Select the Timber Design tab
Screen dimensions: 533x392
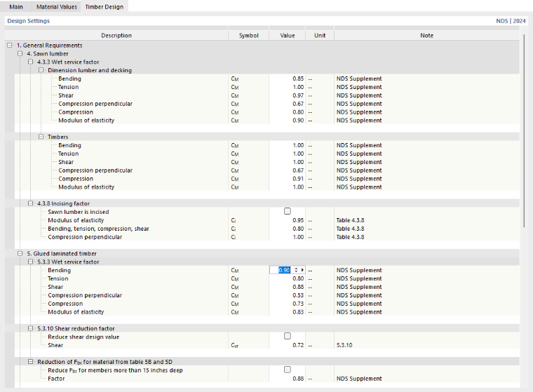(104, 7)
